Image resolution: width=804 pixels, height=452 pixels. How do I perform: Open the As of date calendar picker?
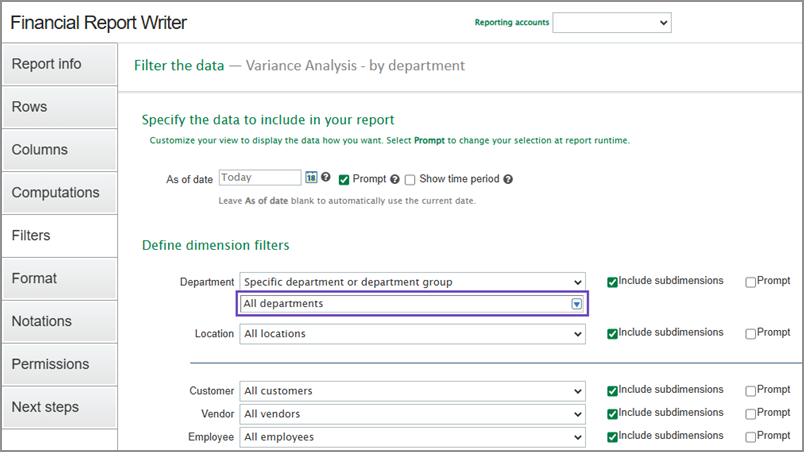tap(311, 178)
